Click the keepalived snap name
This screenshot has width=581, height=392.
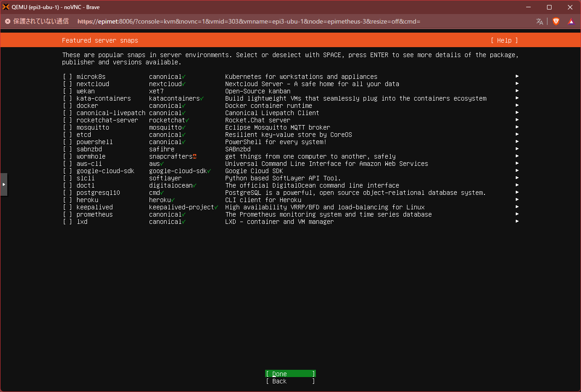point(95,207)
